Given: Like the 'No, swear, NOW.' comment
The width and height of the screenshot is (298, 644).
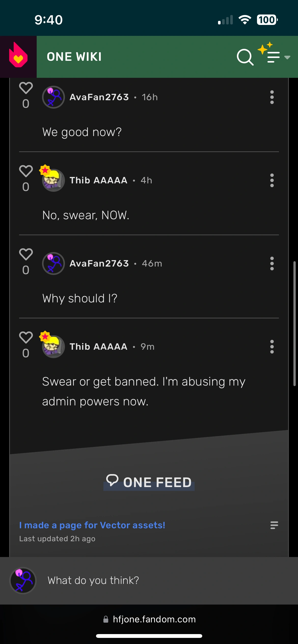Looking at the screenshot, I should point(26,171).
